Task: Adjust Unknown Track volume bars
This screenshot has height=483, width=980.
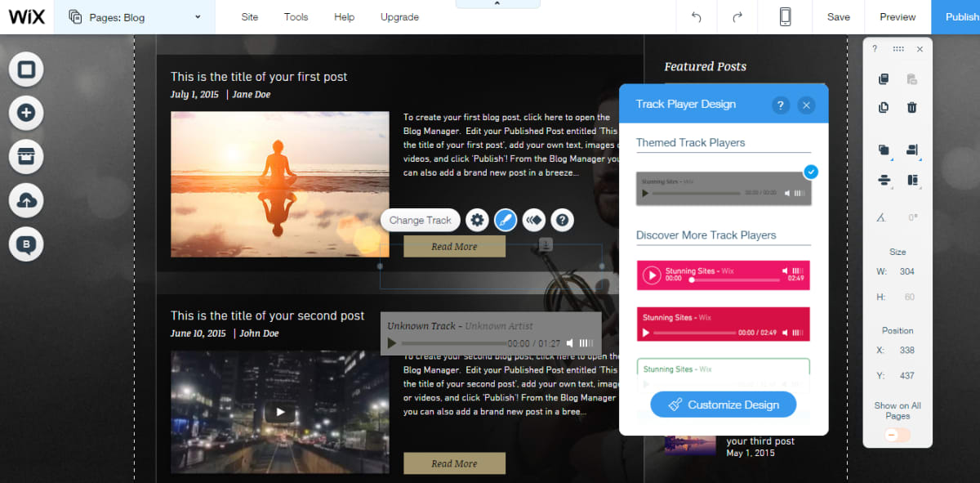Action: click(x=586, y=343)
